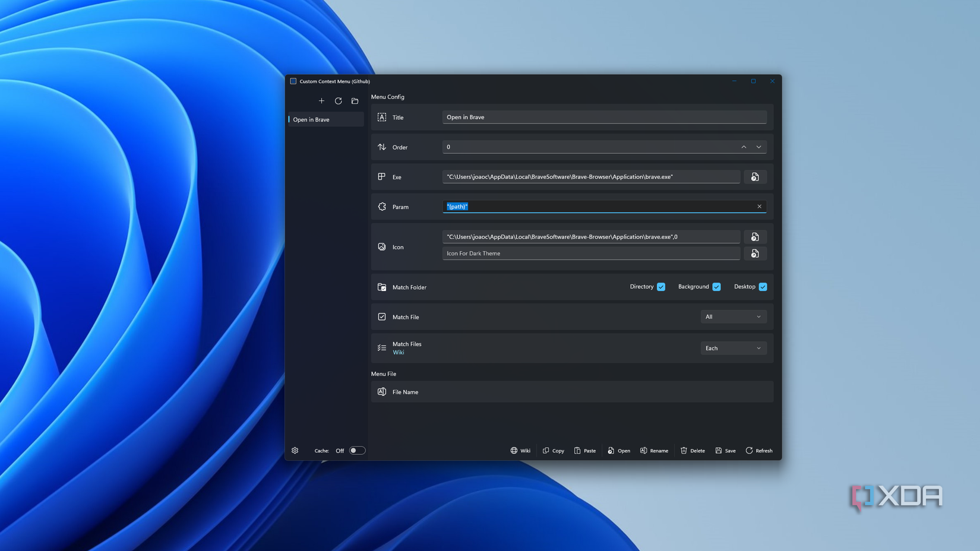
Task: Expand the Each dropdown for Match Files
Action: pyautogui.click(x=734, y=348)
